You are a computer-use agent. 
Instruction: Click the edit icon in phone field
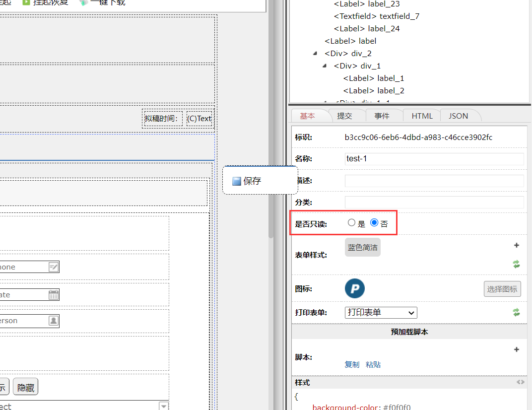[x=54, y=267]
